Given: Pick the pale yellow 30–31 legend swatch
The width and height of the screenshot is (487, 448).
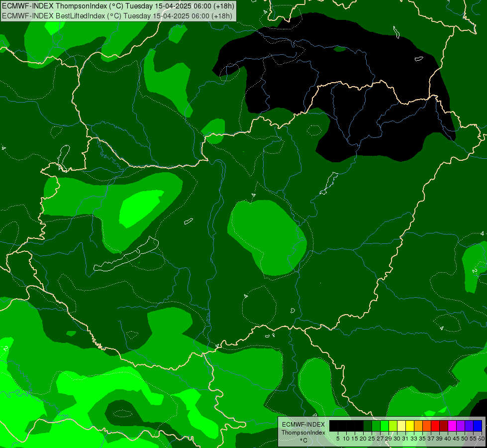Looking at the screenshot, I should click(401, 426).
